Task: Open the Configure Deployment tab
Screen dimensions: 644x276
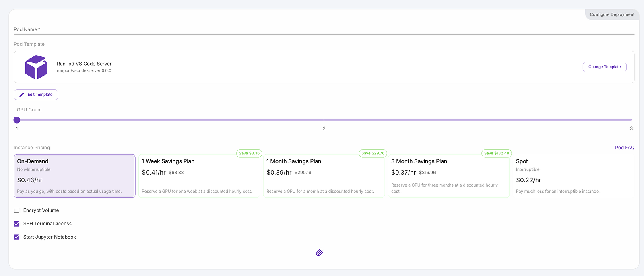Action: [612, 14]
